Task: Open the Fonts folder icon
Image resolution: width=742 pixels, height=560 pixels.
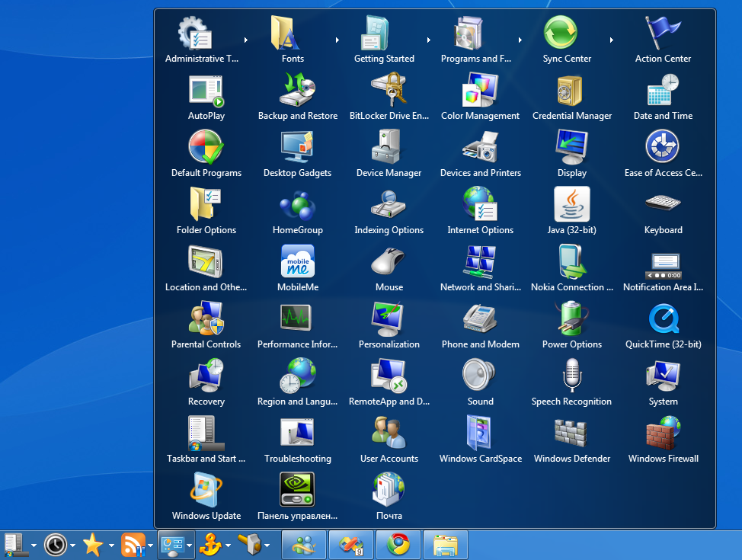Action: [285, 33]
